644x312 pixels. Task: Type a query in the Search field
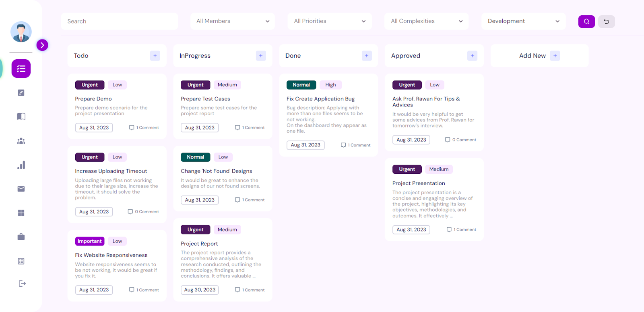click(119, 21)
